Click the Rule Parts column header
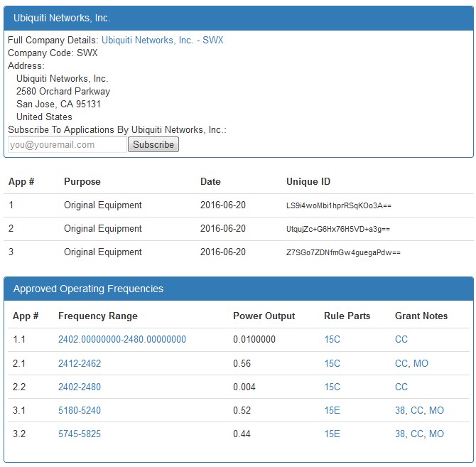 pos(347,316)
